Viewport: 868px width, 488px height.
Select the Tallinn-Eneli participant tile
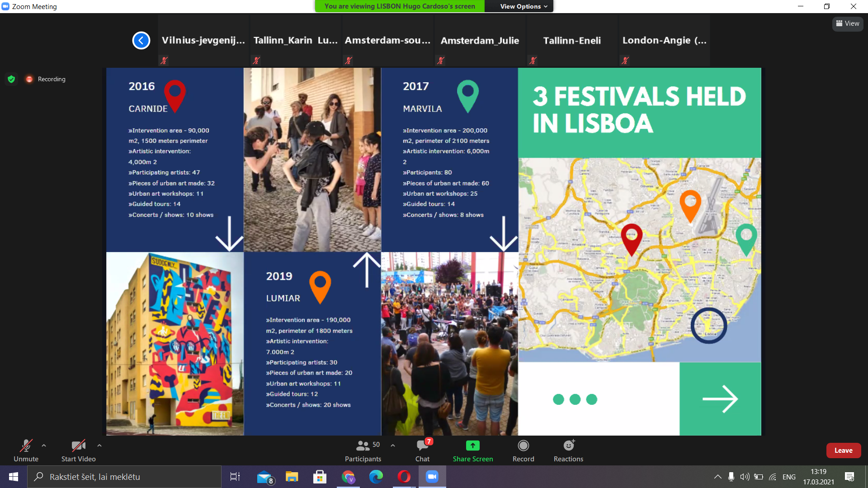[x=572, y=41]
